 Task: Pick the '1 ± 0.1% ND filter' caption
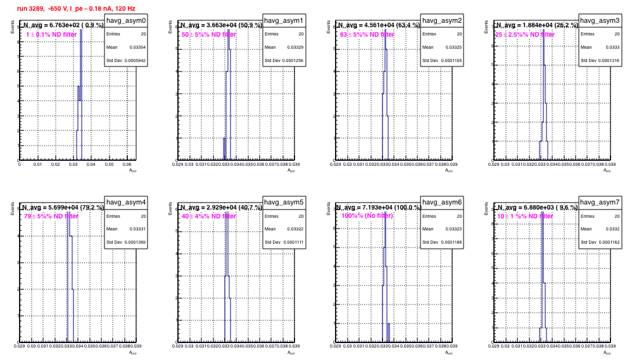click(x=51, y=35)
